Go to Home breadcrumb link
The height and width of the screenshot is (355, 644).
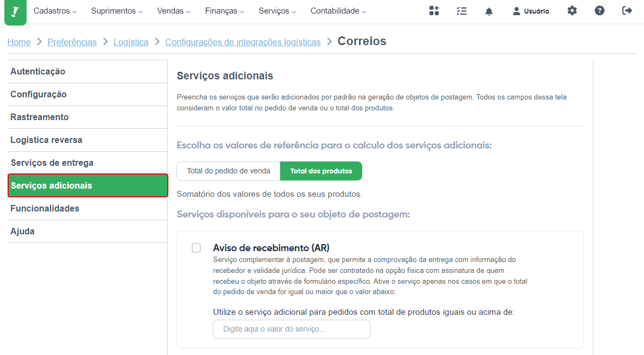19,42
